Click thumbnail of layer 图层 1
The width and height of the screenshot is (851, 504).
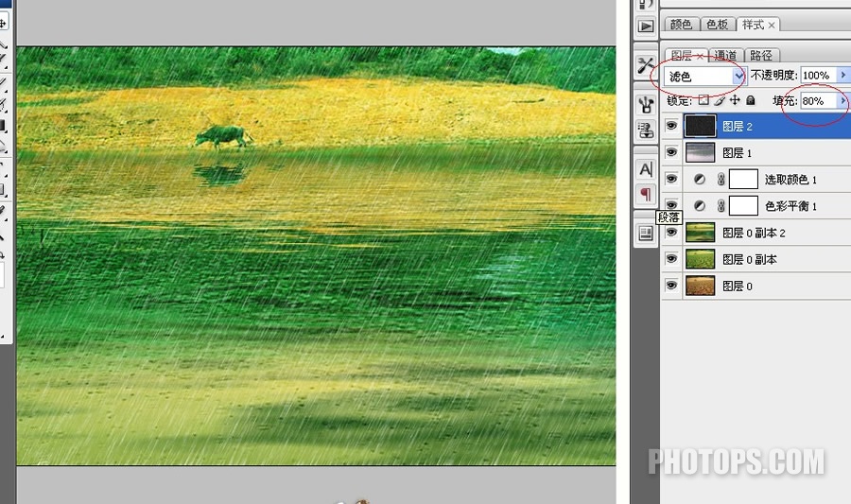pyautogui.click(x=700, y=152)
